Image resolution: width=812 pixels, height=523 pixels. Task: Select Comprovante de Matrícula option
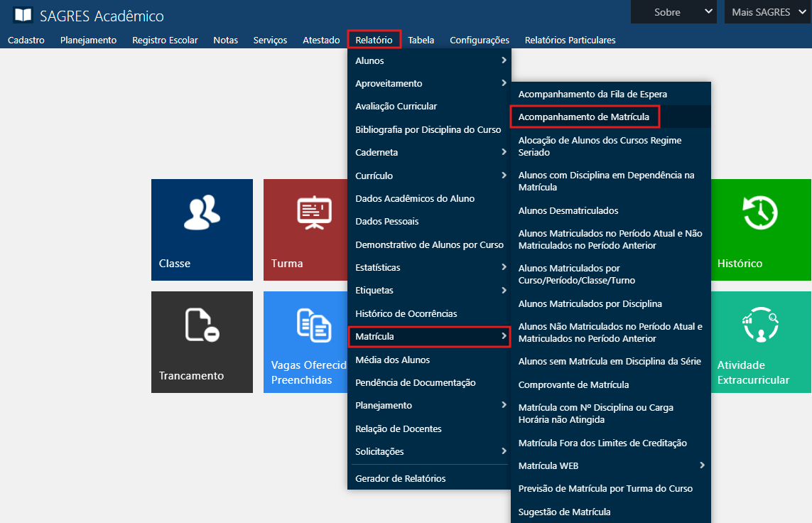point(573,384)
